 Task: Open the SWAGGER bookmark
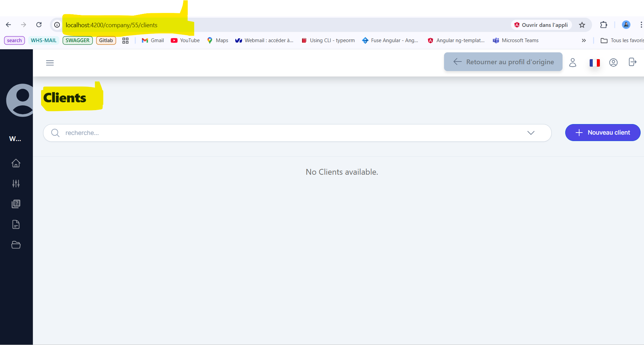click(77, 40)
